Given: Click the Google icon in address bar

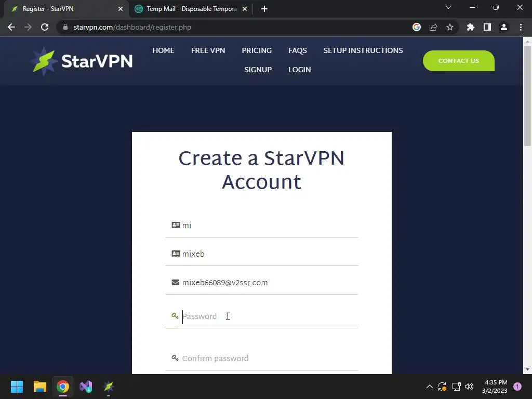Looking at the screenshot, I should tap(416, 27).
